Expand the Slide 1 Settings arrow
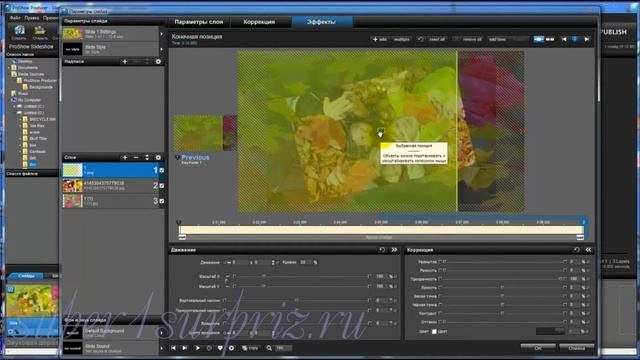The height and width of the screenshot is (360, 640). pyautogui.click(x=162, y=34)
